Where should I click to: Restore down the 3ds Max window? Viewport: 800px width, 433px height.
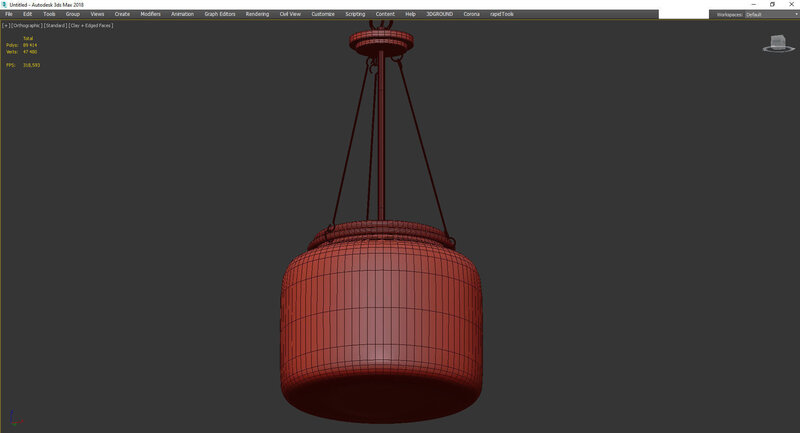[x=772, y=4]
